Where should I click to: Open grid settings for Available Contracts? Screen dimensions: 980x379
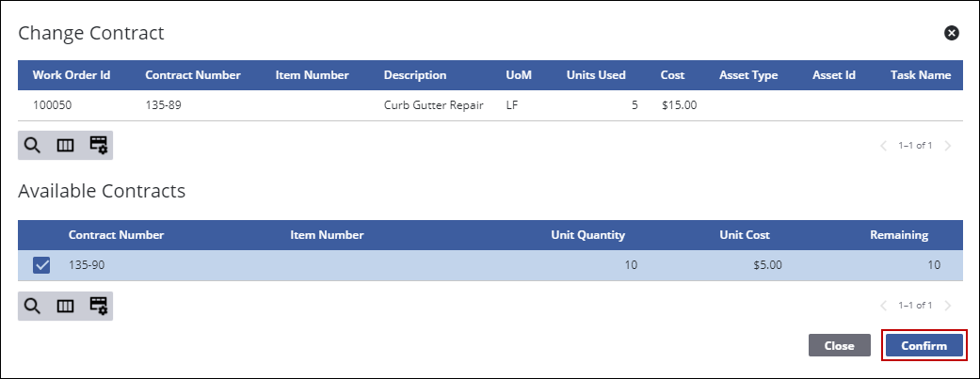click(x=98, y=306)
